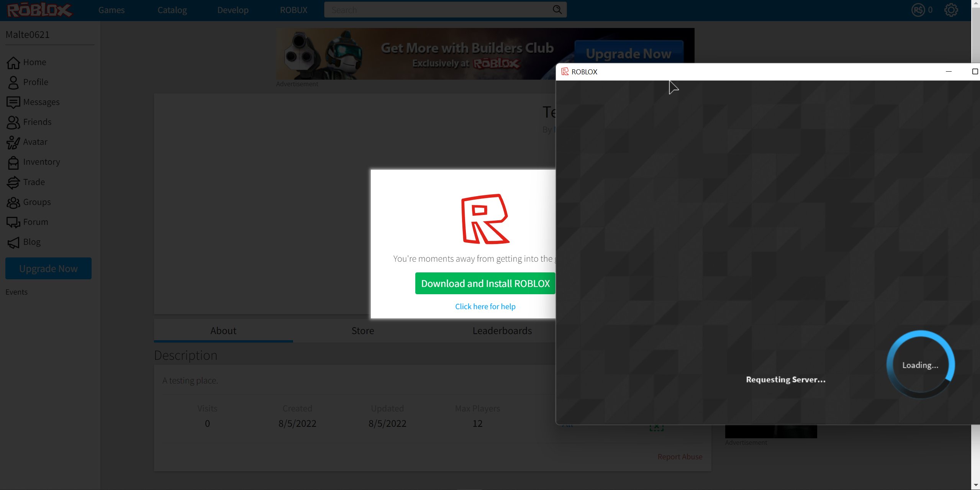Open the Avatar icon in sidebar
This screenshot has height=490, width=980.
tap(13, 142)
